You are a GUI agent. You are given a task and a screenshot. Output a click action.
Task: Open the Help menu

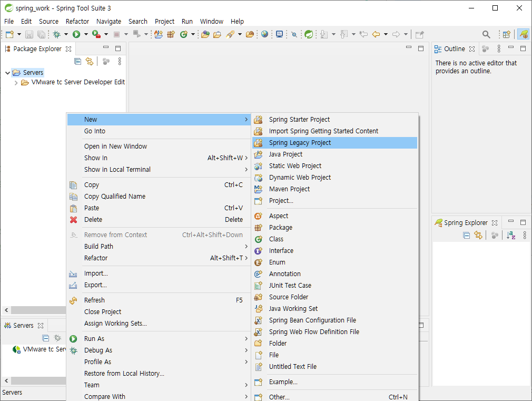237,22
